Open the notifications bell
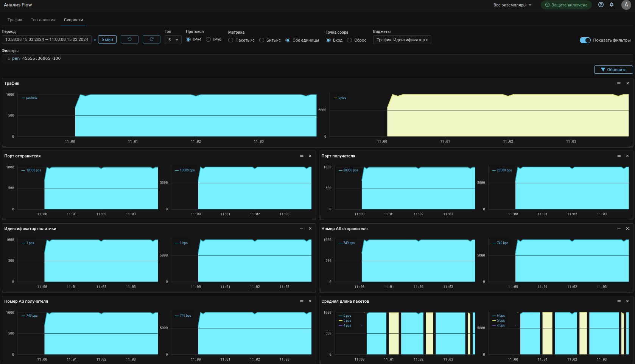 click(612, 5)
